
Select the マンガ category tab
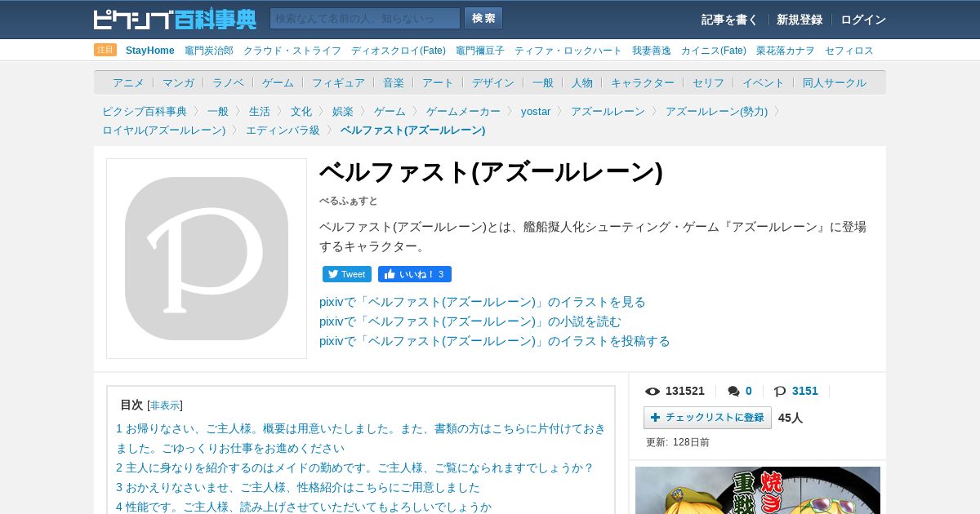pos(178,82)
